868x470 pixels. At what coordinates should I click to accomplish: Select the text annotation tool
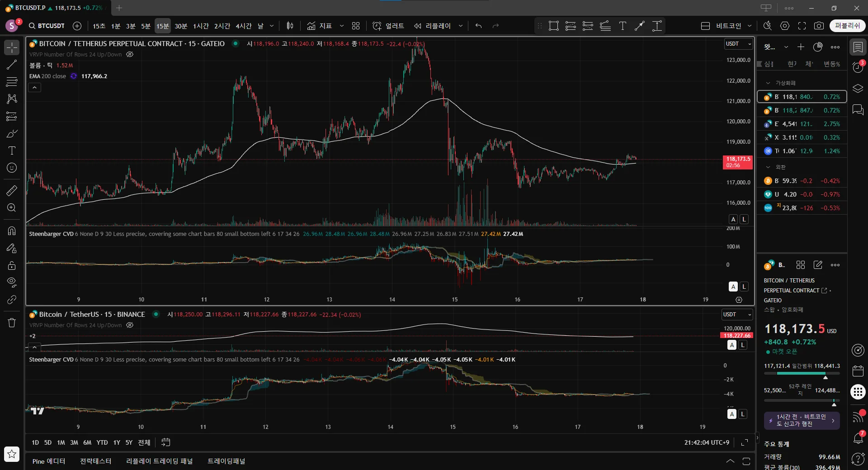(12, 150)
